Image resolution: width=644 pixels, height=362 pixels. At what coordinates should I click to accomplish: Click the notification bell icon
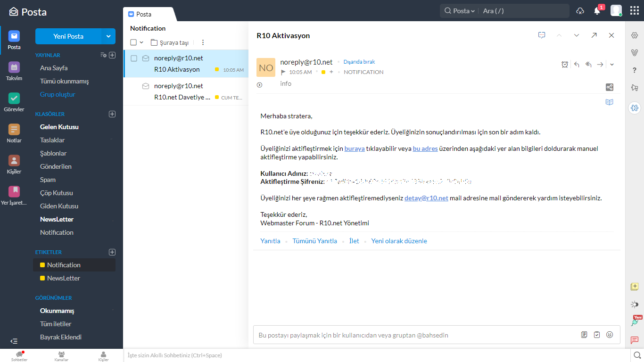(597, 11)
